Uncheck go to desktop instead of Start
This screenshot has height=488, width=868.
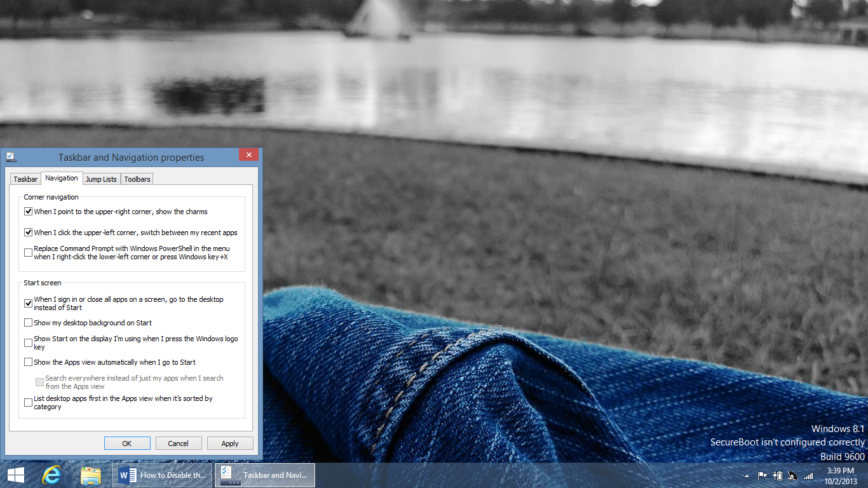[x=29, y=303]
